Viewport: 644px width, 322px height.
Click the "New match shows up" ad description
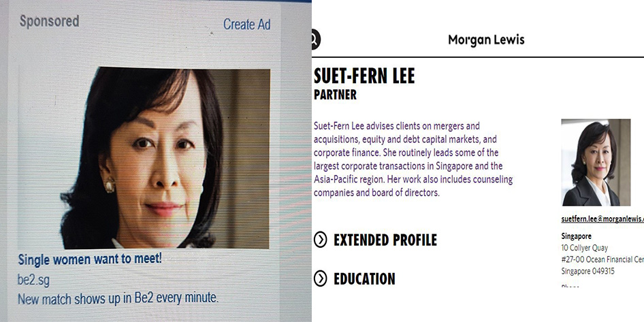tap(118, 298)
